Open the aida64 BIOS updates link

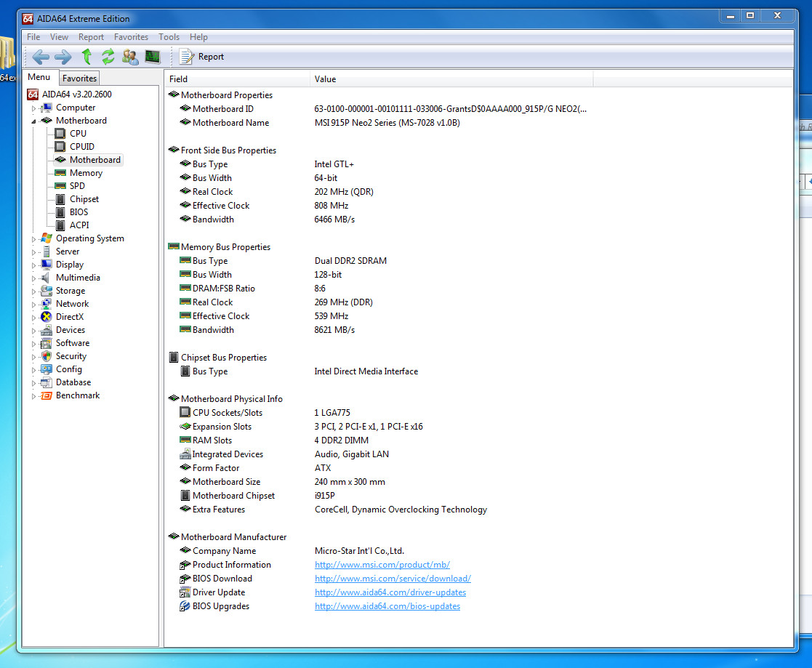click(x=387, y=606)
